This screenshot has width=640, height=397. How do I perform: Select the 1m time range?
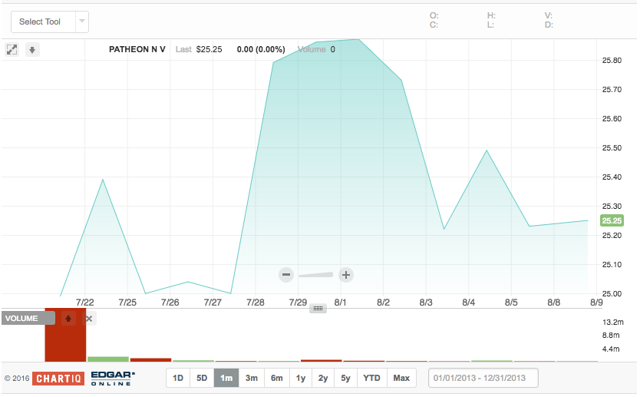(227, 378)
